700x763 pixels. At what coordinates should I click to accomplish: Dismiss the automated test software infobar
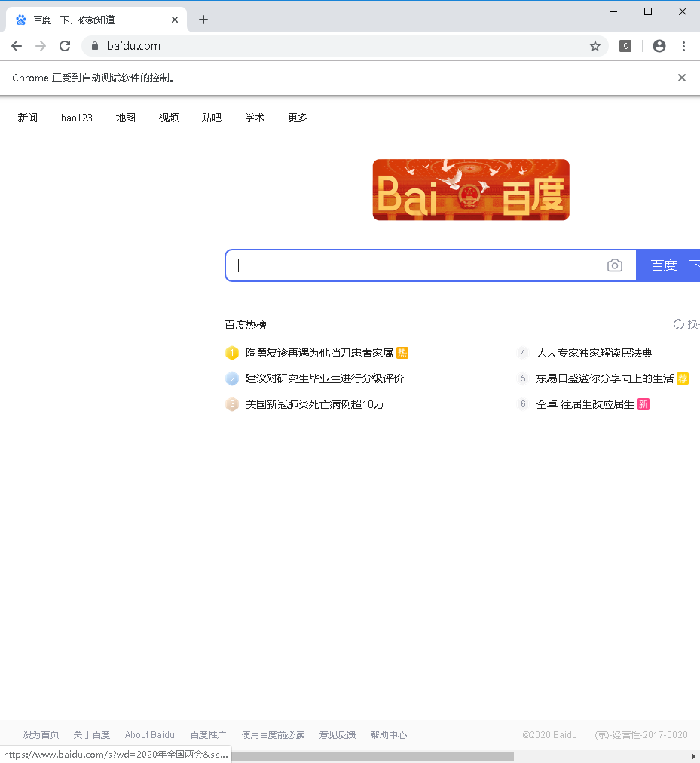pyautogui.click(x=681, y=78)
